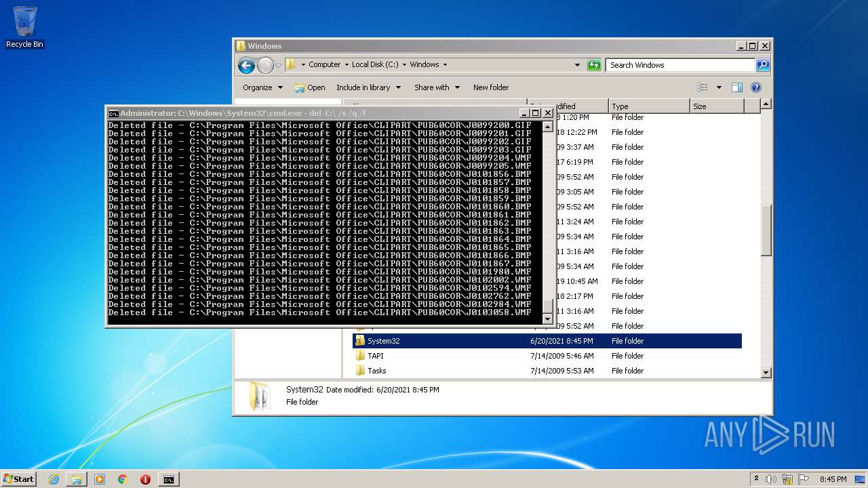Click Computer in the address breadcrumb

[x=324, y=64]
